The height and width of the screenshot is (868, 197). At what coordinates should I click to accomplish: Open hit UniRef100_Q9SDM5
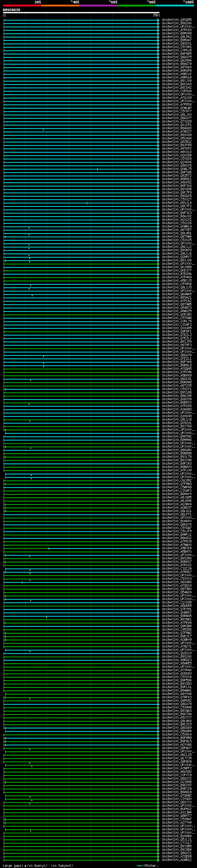177,20
